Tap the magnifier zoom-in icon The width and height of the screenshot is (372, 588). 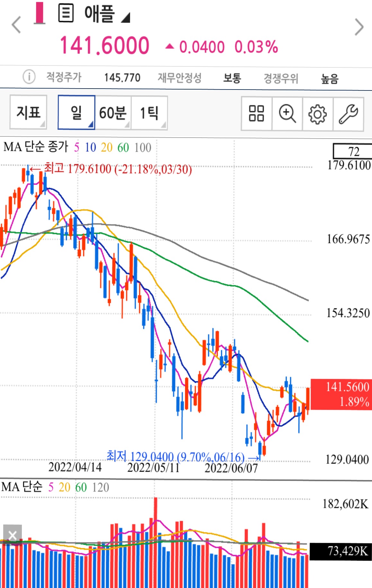tap(287, 114)
